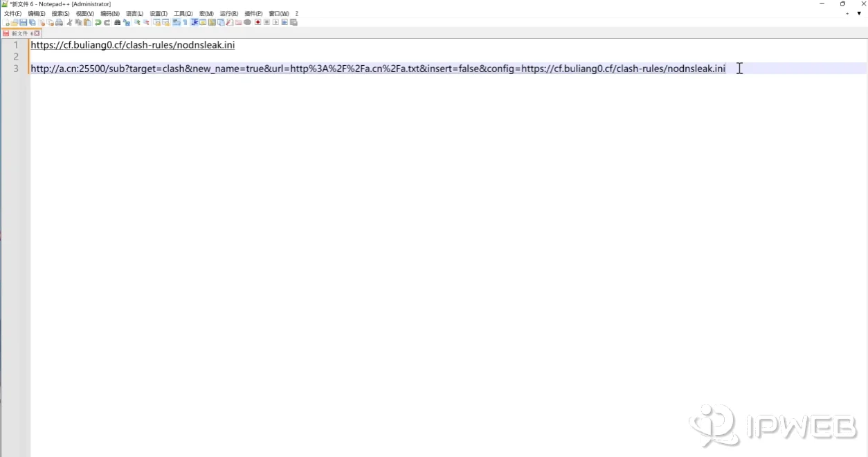The image size is (868, 457).
Task: Click the Open file folder icon
Action: click(x=15, y=22)
